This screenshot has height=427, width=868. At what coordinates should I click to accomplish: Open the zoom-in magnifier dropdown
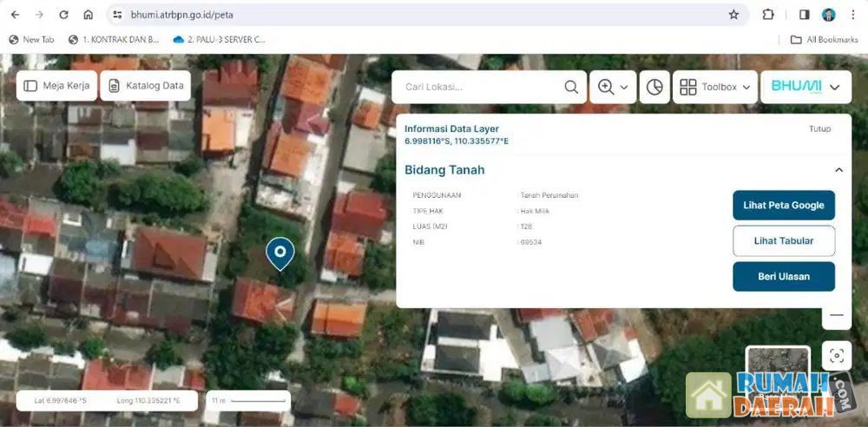click(613, 87)
